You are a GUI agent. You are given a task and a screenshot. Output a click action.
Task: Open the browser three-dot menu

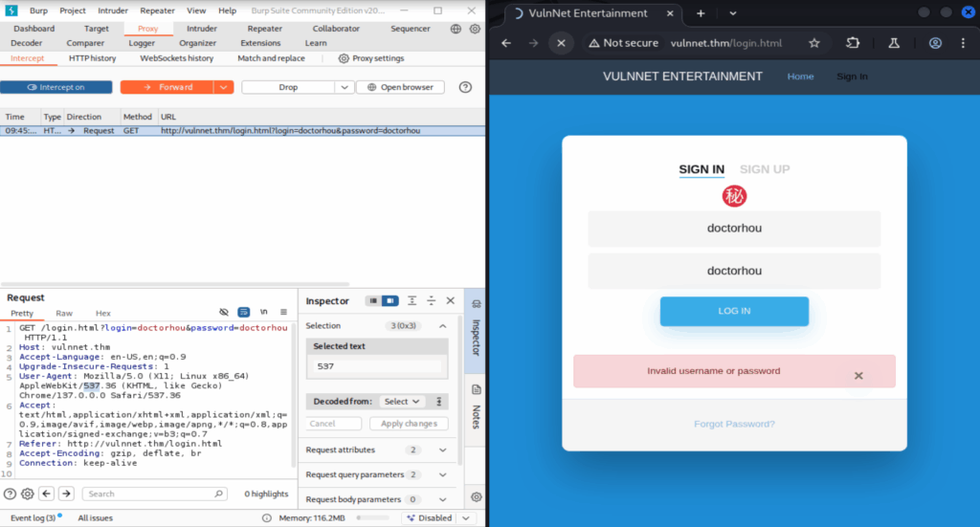(963, 43)
